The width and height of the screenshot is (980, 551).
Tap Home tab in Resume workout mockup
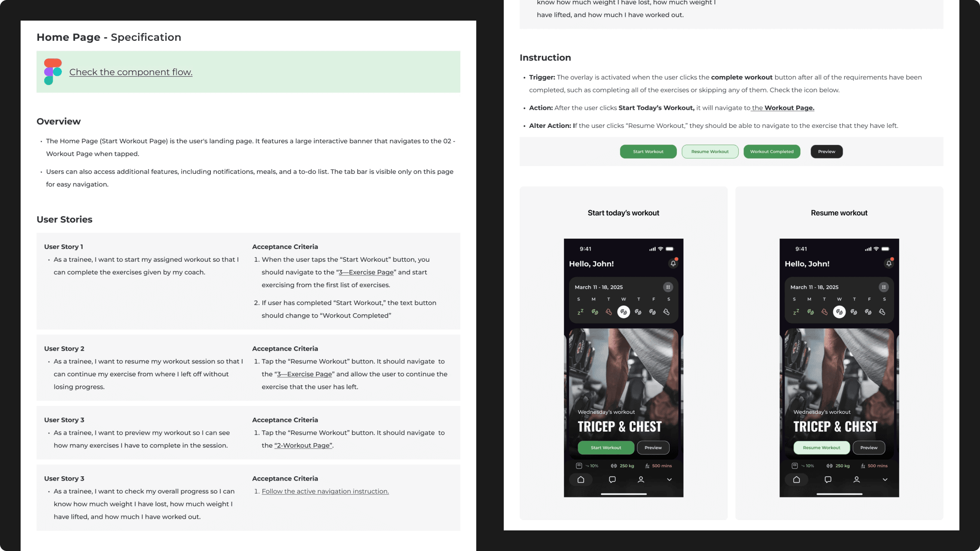pyautogui.click(x=796, y=479)
